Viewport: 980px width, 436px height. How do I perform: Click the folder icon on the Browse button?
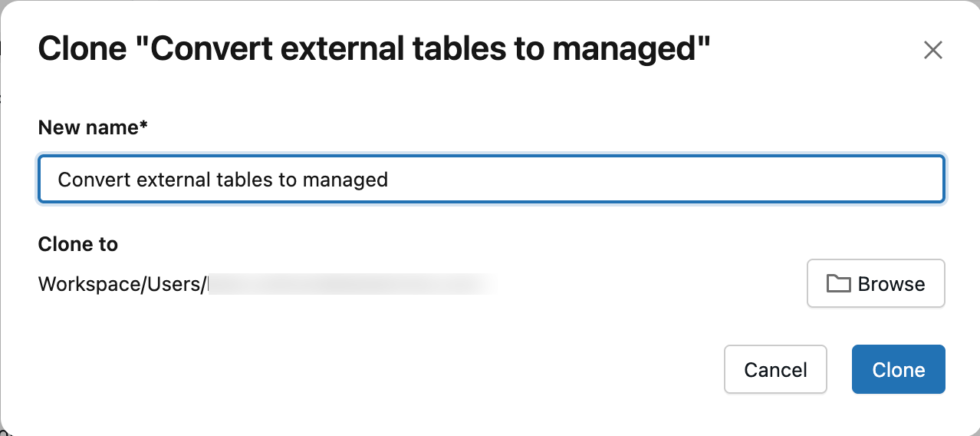(x=838, y=284)
